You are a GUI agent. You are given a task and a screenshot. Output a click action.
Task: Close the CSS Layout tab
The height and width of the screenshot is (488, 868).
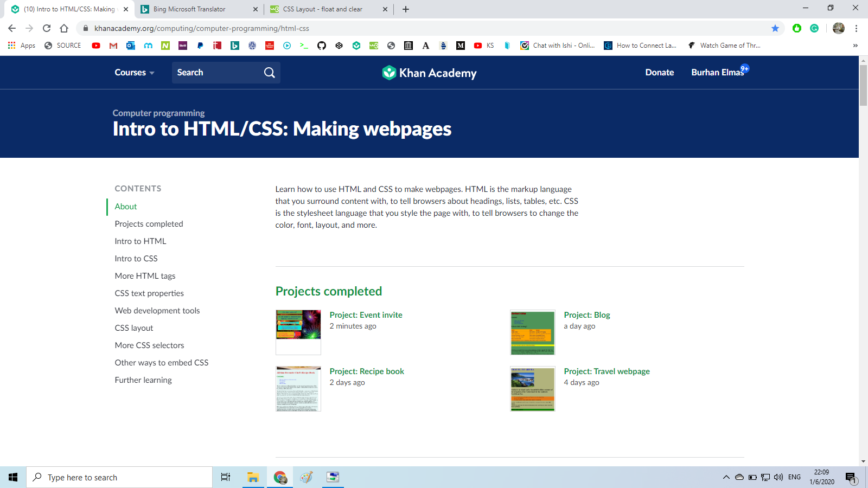tap(385, 9)
